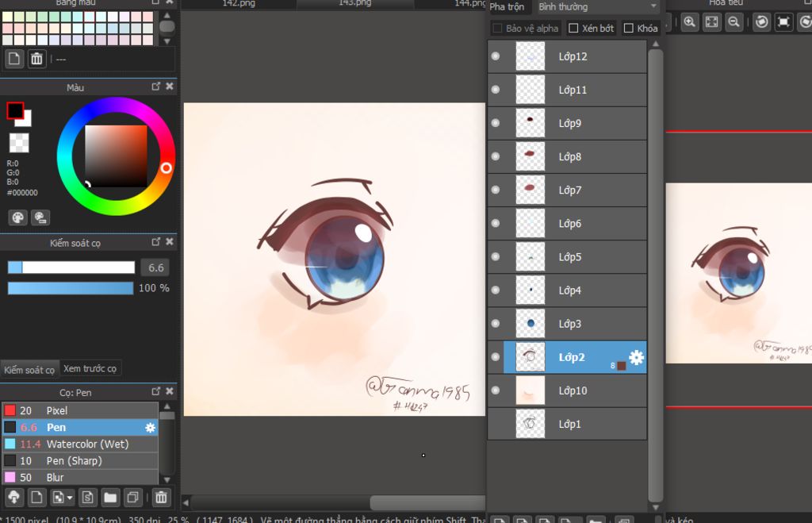The height and width of the screenshot is (523, 812).
Task: Close the Kiểm soát cọ panel
Action: coord(170,242)
